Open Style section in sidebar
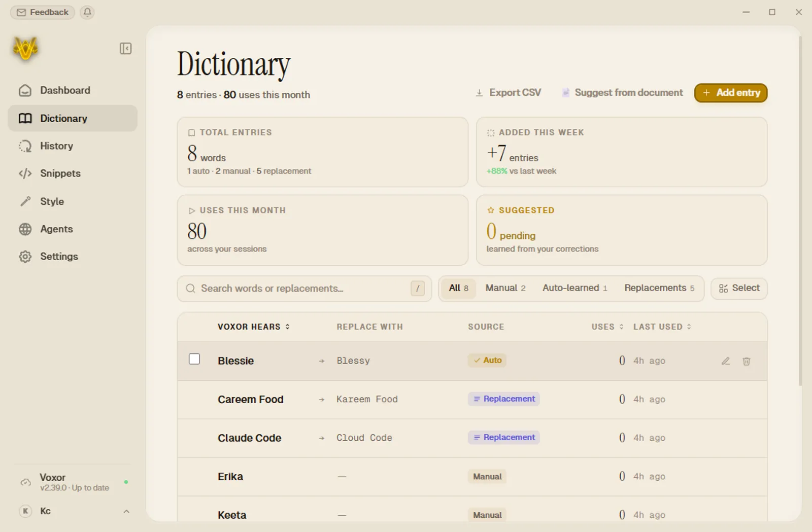Viewport: 812px width, 532px height. (73, 201)
